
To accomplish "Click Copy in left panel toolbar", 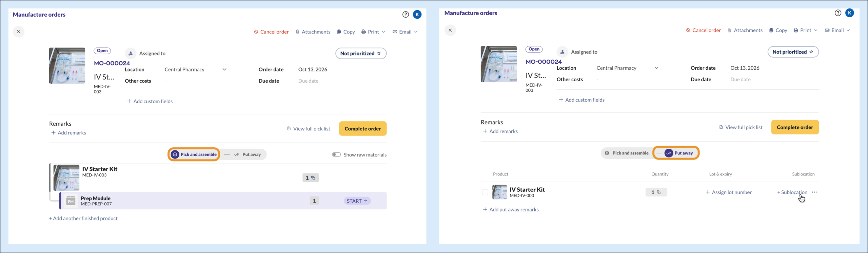I will pyautogui.click(x=346, y=32).
